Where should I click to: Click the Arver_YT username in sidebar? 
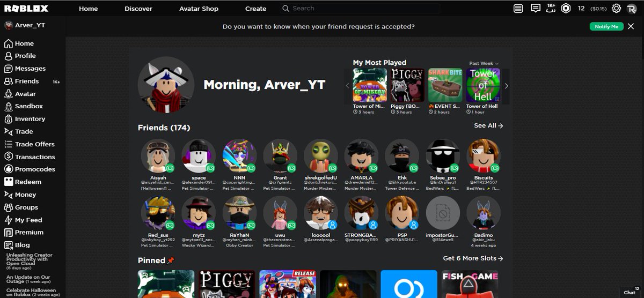pyautogui.click(x=30, y=25)
